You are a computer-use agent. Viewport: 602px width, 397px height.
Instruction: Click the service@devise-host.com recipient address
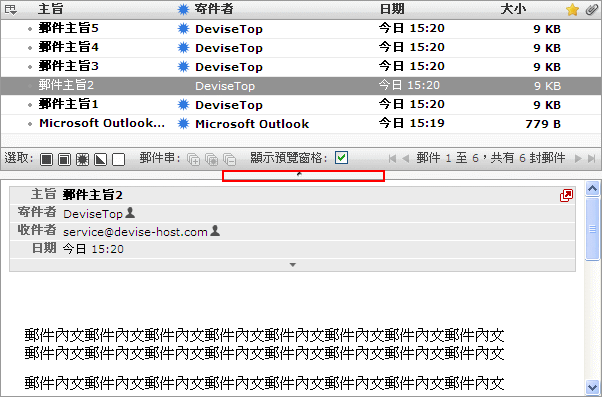tap(135, 232)
